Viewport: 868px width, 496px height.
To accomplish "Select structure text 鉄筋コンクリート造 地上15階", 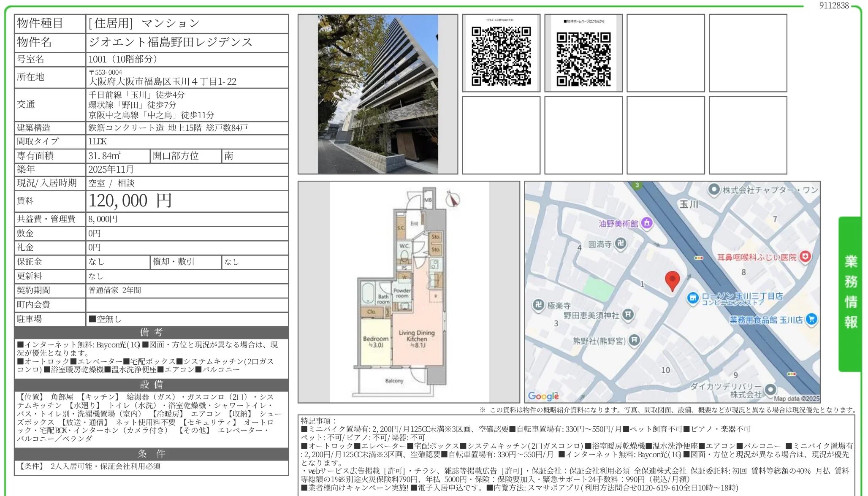I will pos(145,128).
